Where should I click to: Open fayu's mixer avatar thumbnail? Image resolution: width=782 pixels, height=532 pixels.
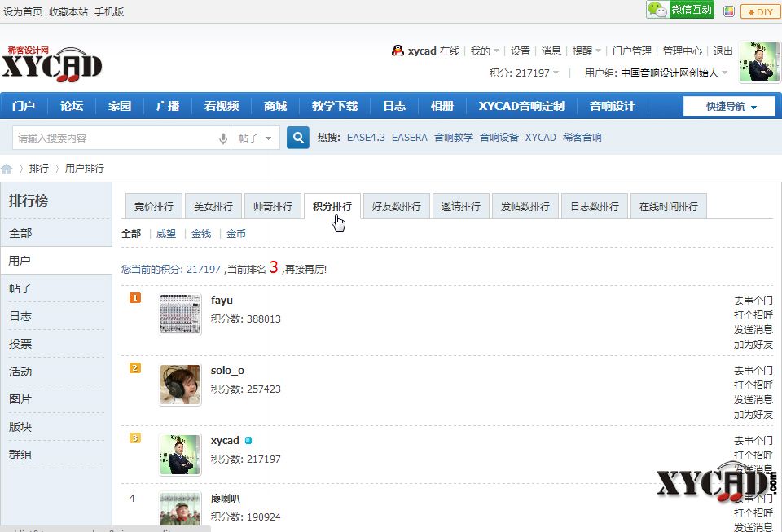(x=180, y=314)
